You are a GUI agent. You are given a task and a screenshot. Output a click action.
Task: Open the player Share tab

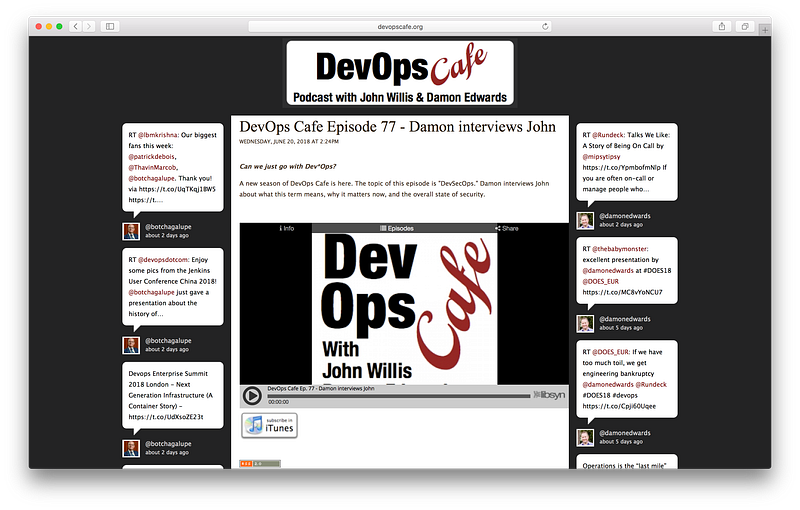507,228
